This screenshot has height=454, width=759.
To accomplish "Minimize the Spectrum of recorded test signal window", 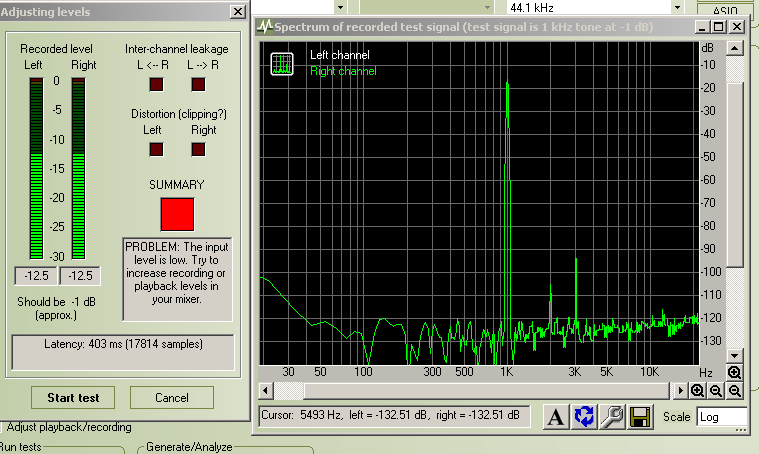I will click(x=702, y=27).
